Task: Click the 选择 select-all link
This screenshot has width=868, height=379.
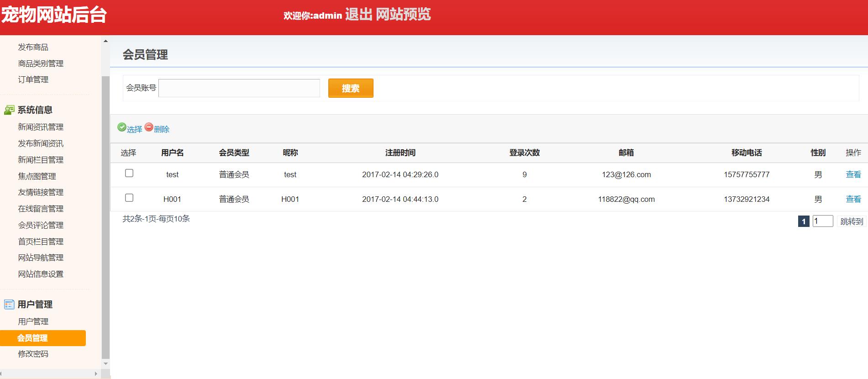Action: (134, 129)
